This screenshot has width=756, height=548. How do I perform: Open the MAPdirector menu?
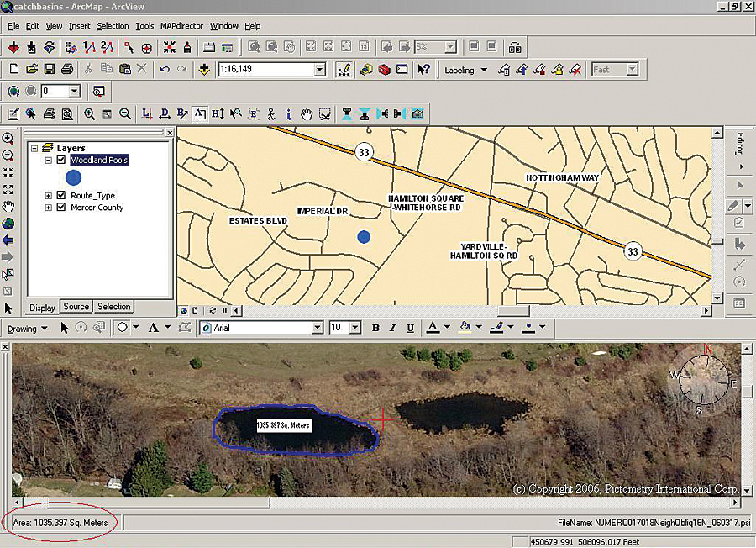pyautogui.click(x=181, y=26)
